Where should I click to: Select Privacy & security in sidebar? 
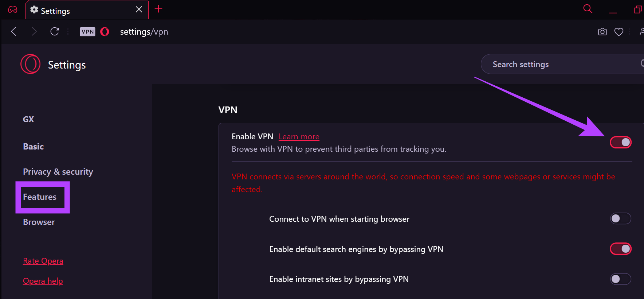coord(58,172)
